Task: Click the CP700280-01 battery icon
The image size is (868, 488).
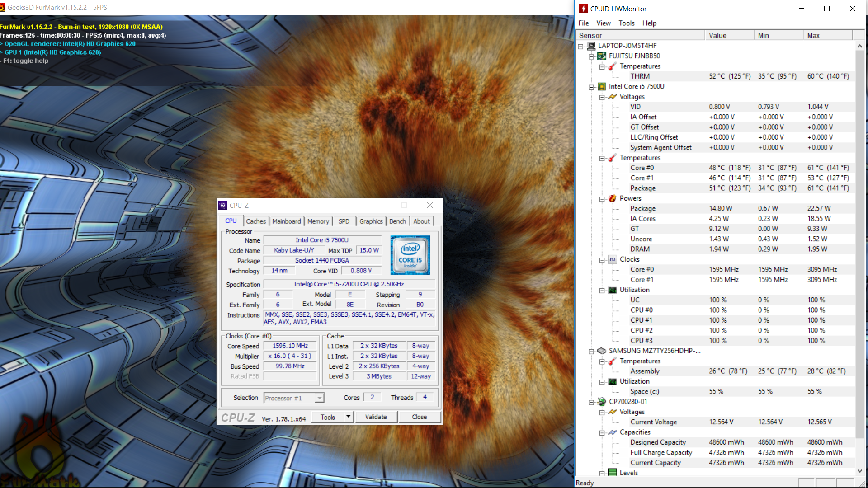Action: click(602, 402)
